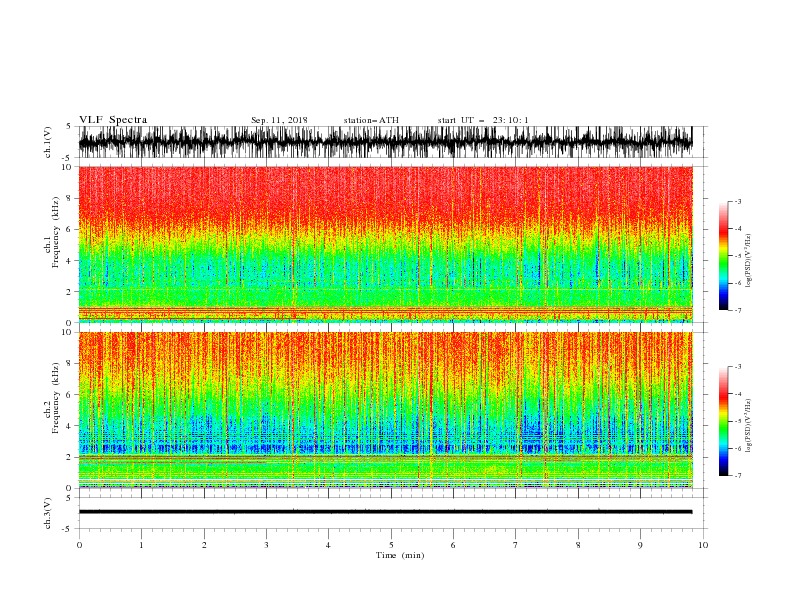
Task: Click the "4" kHz tick on ch.1 spectrogram
Action: 69,261
